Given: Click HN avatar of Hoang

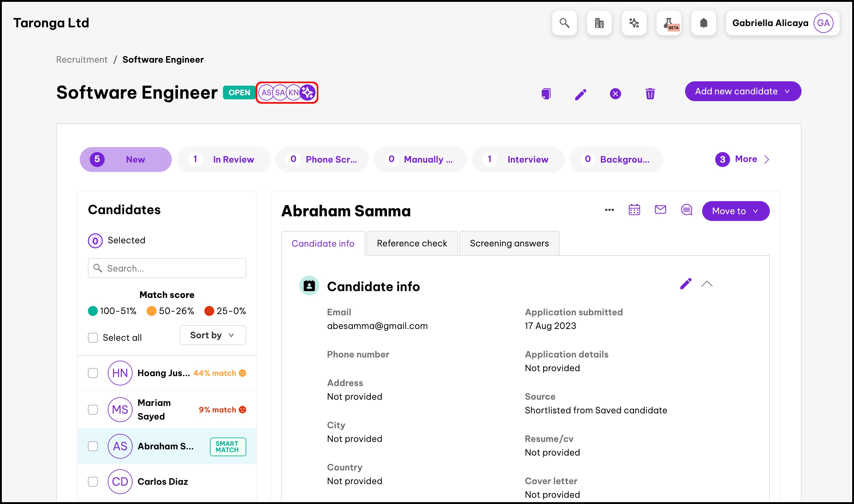Looking at the screenshot, I should pyautogui.click(x=120, y=373).
